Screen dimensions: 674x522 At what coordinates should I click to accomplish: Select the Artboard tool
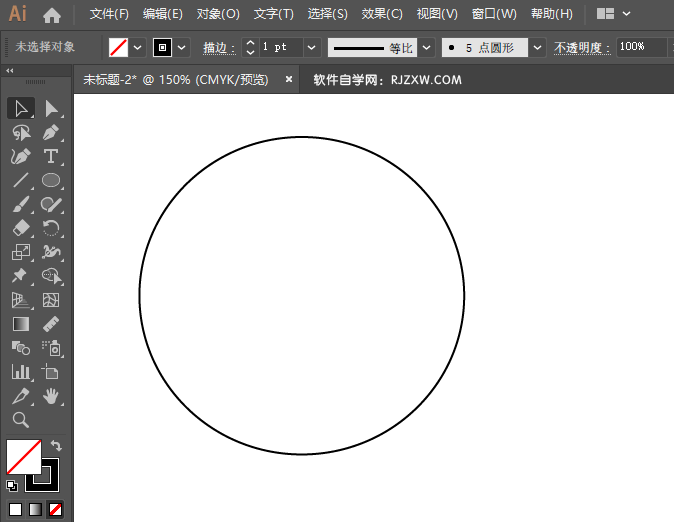tap(50, 372)
